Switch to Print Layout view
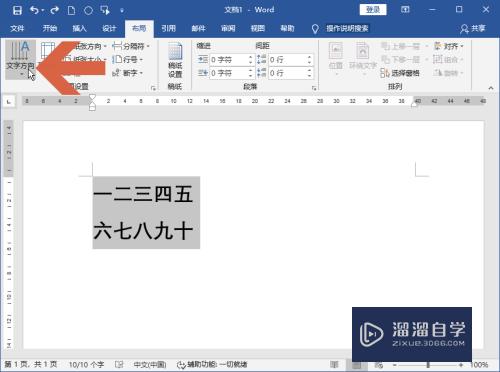 point(356,365)
